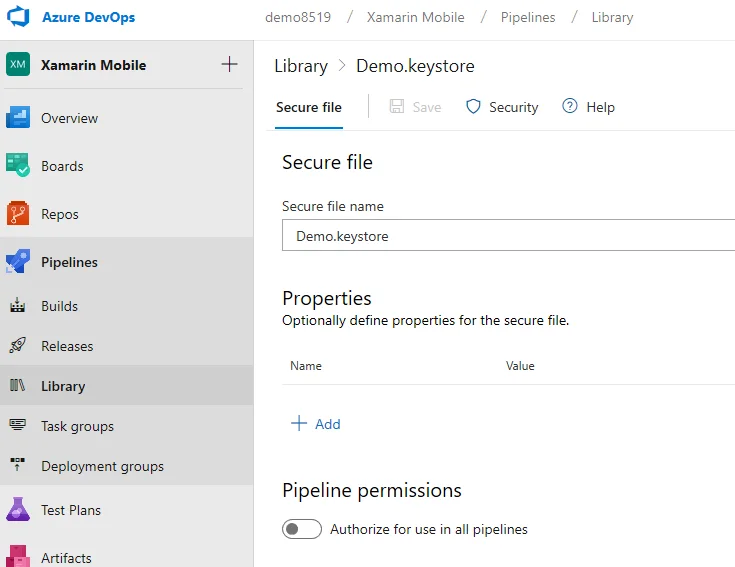This screenshot has width=735, height=567.
Task: Open the Xamarin Mobile project title
Action: 94,65
